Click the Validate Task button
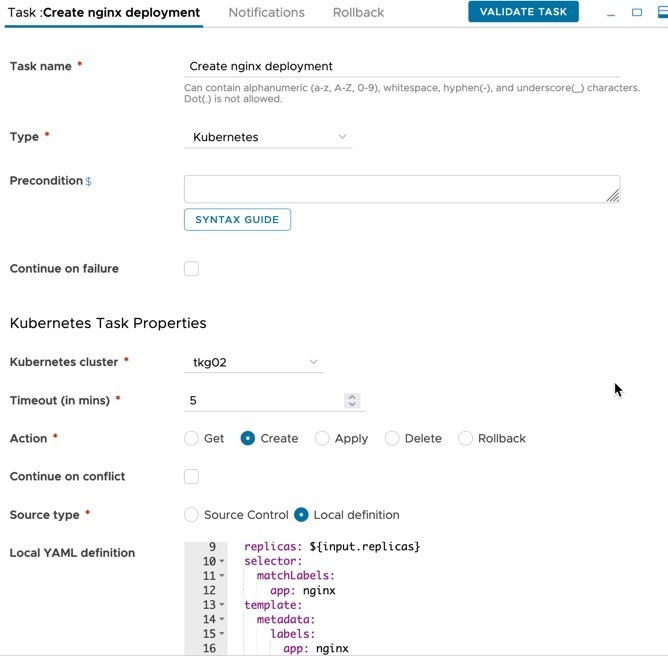Viewport: 668px width, 656px height. tap(523, 12)
